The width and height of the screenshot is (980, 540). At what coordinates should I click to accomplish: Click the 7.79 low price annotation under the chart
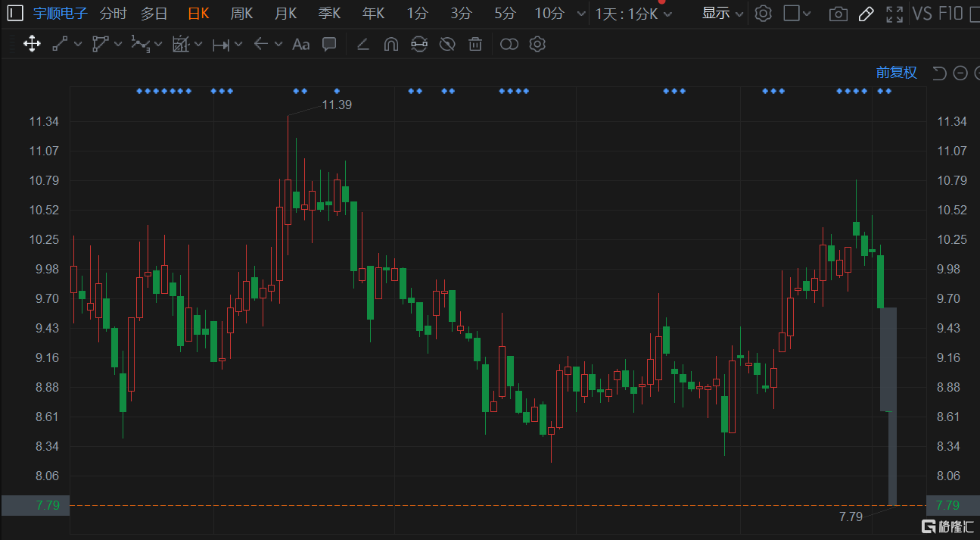pos(851,517)
